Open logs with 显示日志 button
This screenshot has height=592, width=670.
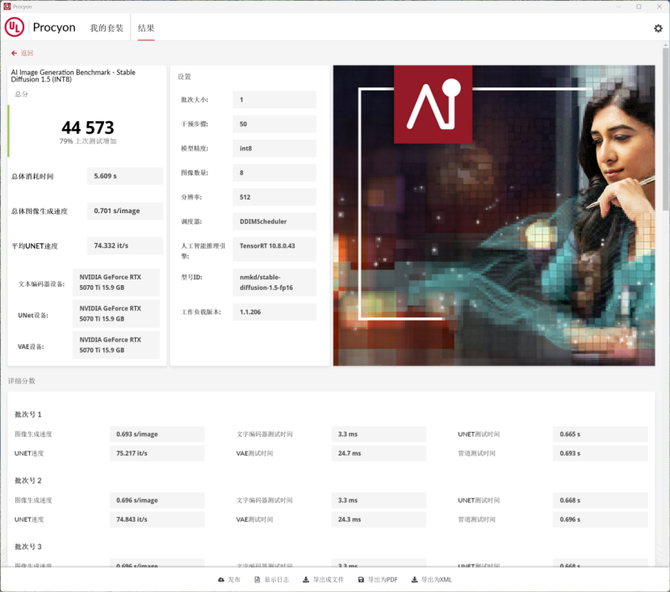click(x=271, y=580)
